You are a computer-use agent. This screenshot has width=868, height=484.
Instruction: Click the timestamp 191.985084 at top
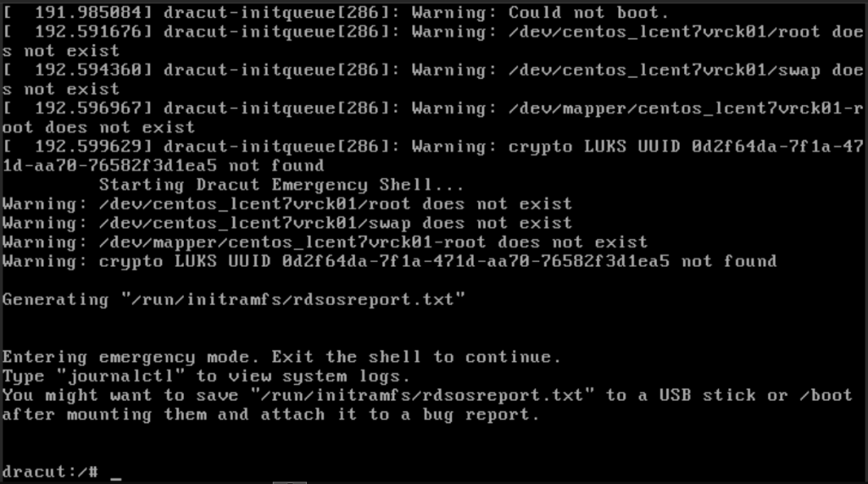[x=77, y=12]
